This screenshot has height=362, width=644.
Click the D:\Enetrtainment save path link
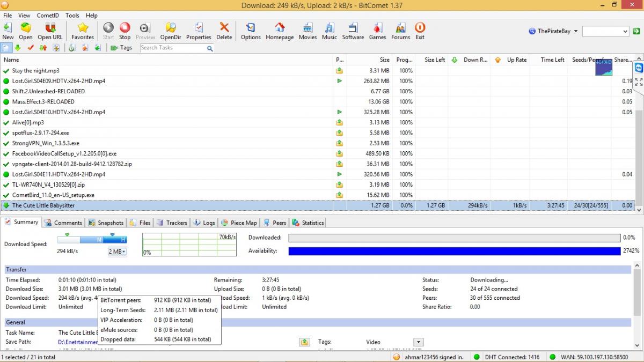tap(78, 342)
